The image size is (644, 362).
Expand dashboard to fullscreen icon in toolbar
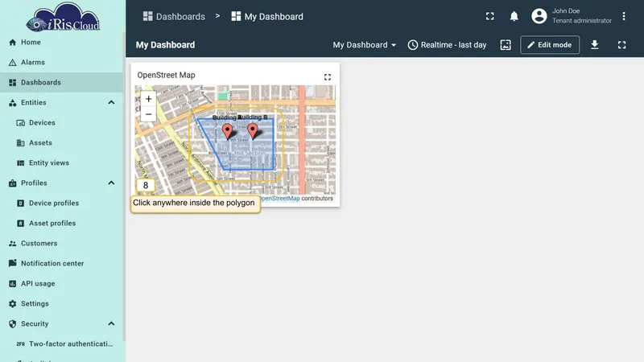(621, 45)
